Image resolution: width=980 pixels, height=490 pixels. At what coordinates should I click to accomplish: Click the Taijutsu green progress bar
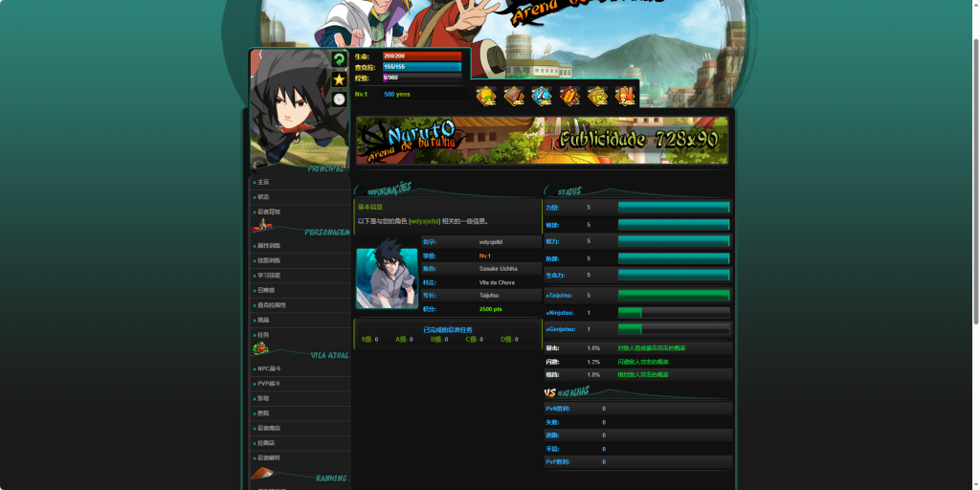[674, 295]
